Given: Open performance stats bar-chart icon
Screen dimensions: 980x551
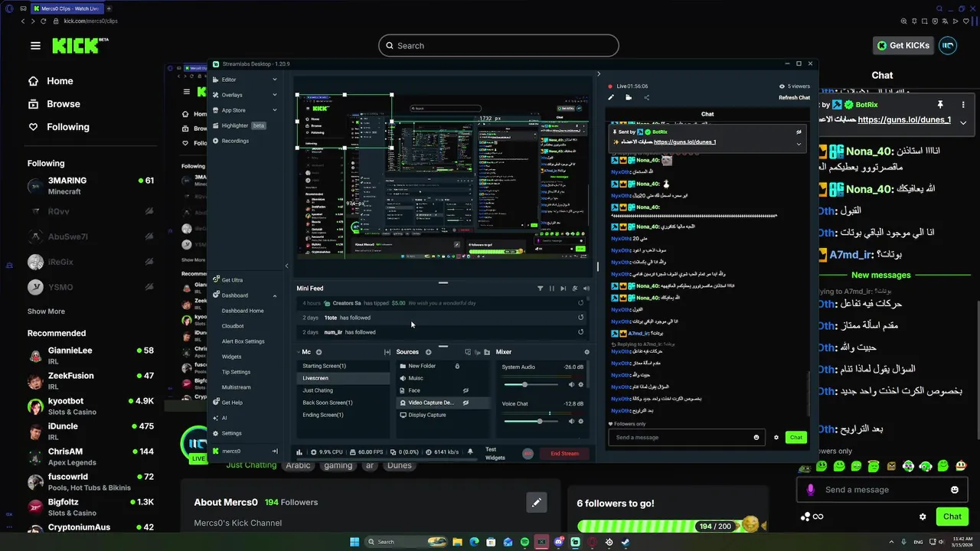Looking at the screenshot, I should coord(299,452).
